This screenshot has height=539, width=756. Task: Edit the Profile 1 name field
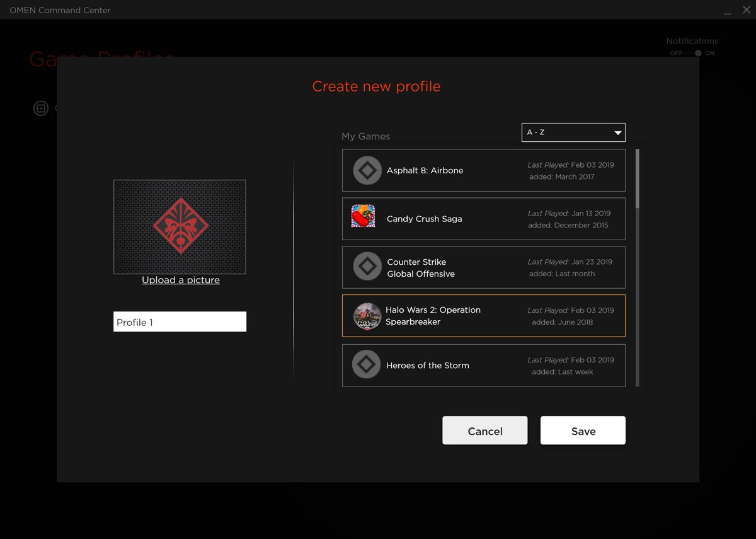coord(180,322)
